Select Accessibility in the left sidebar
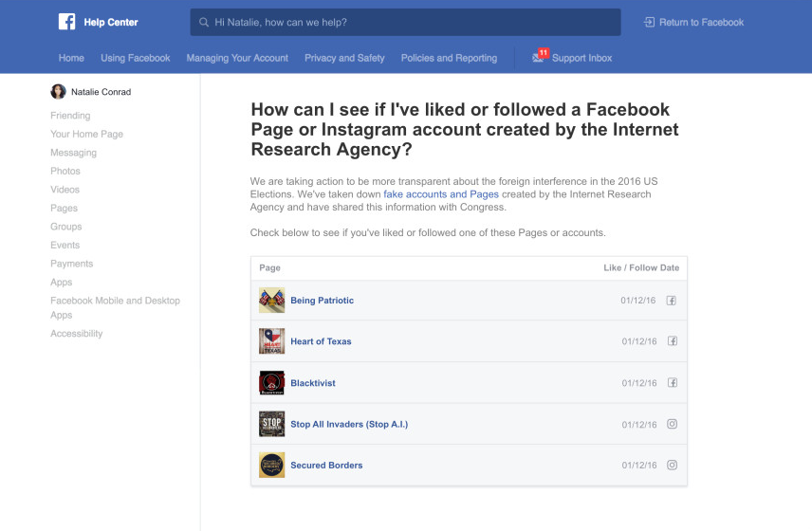The height and width of the screenshot is (531, 812). [76, 334]
